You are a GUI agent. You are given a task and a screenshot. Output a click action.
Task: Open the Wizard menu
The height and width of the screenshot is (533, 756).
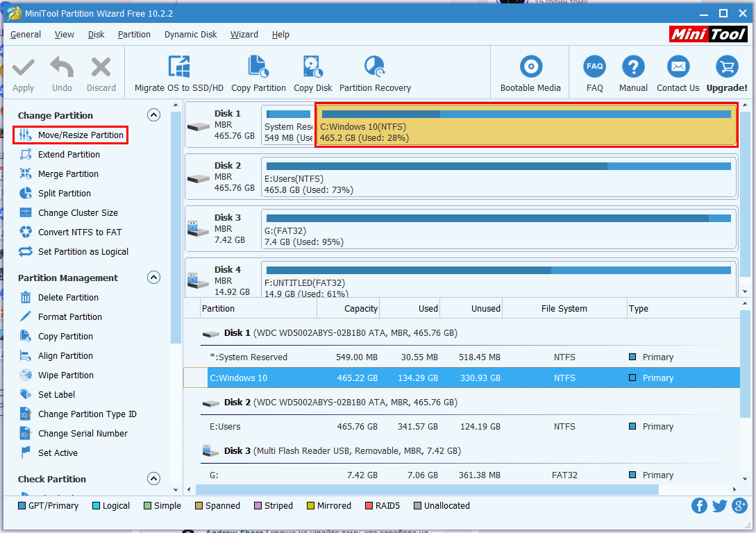coord(244,35)
